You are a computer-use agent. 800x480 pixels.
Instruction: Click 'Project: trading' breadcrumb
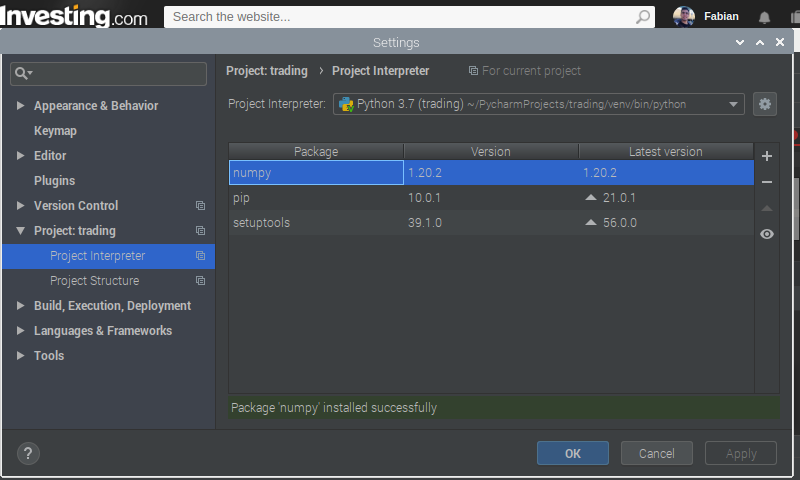coord(267,71)
